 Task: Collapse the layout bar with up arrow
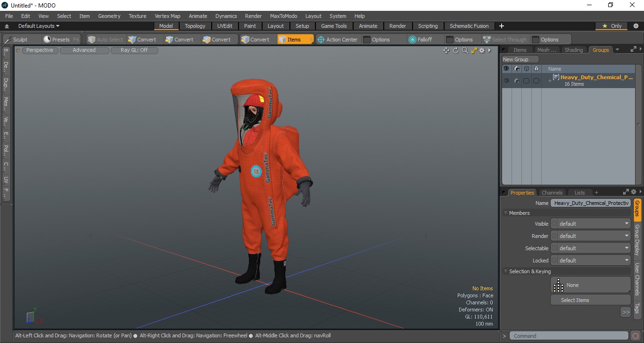click(x=7, y=26)
